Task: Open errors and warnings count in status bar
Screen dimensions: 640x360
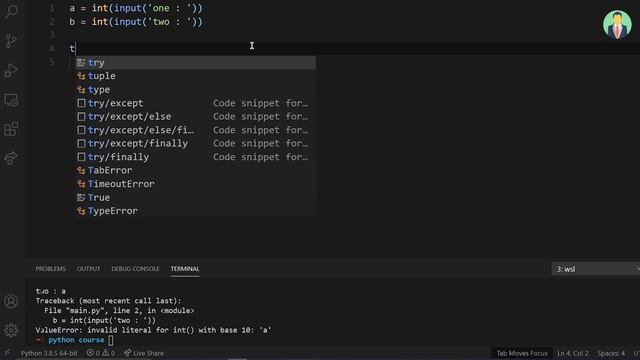Action: pos(101,353)
